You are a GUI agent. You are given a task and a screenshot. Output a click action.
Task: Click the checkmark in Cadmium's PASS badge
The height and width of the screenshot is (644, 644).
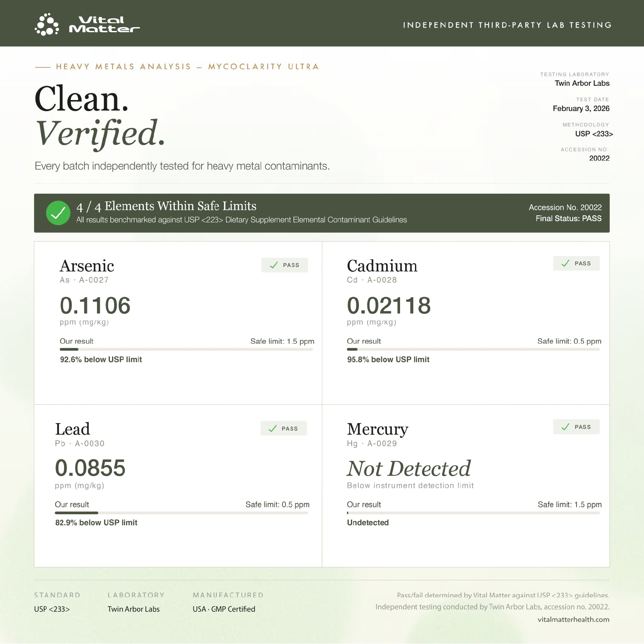566,263
